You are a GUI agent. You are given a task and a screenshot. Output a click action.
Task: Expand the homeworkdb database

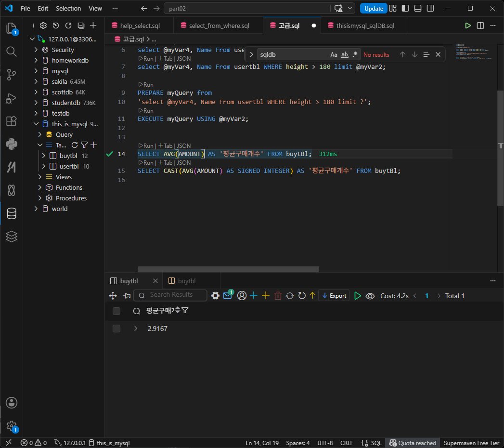[x=36, y=61]
